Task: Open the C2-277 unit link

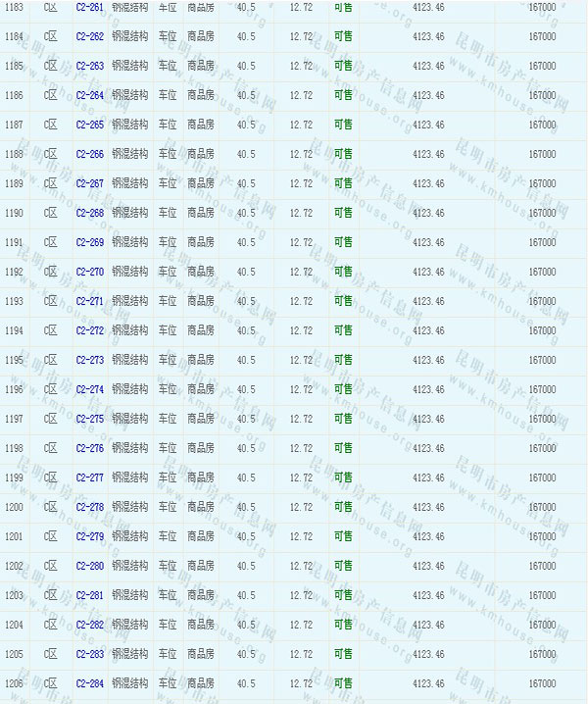Action: [x=89, y=478]
